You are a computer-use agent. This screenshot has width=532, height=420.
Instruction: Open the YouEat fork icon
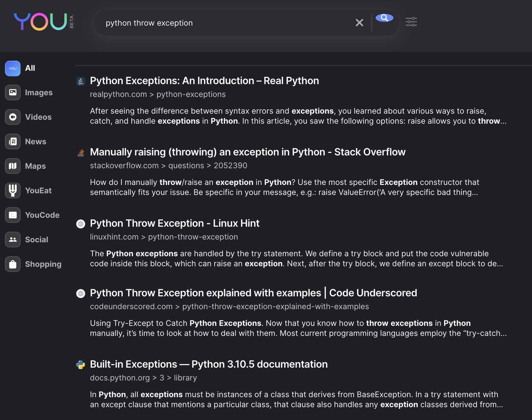(13, 191)
